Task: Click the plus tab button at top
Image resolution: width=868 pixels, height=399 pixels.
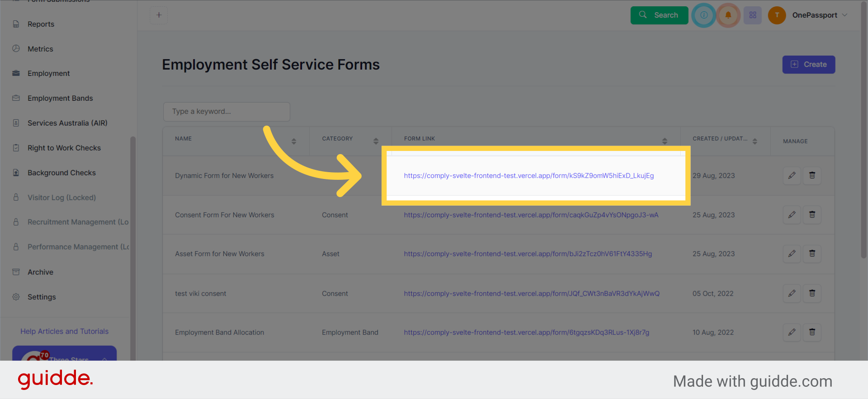Action: [x=159, y=15]
